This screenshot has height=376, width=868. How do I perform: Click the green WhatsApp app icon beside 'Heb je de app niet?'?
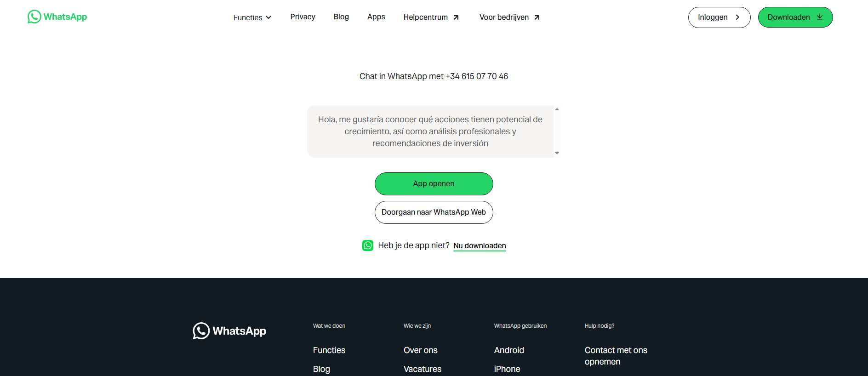368,245
